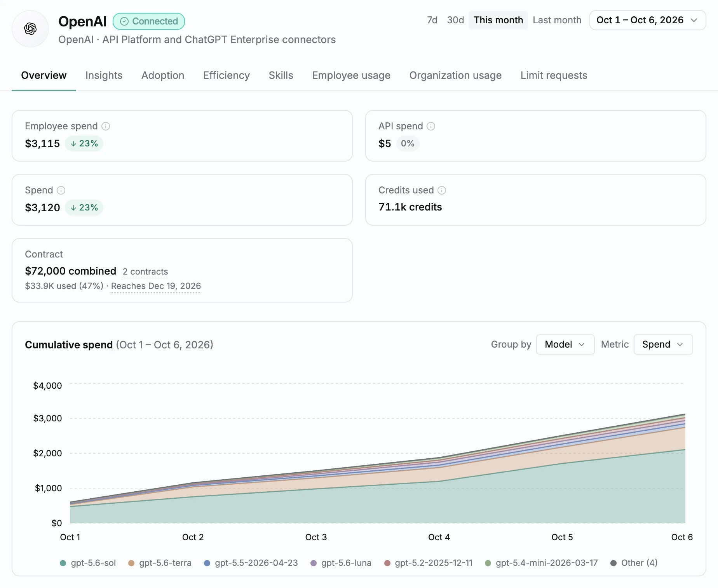Screen dimensions: 718x588
Task: Open the Oct 1 – Oct 6, 2026 date range dropdown
Action: click(647, 20)
